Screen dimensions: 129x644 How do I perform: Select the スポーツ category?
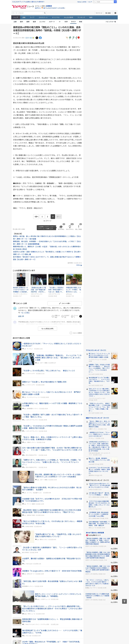[52, 22]
